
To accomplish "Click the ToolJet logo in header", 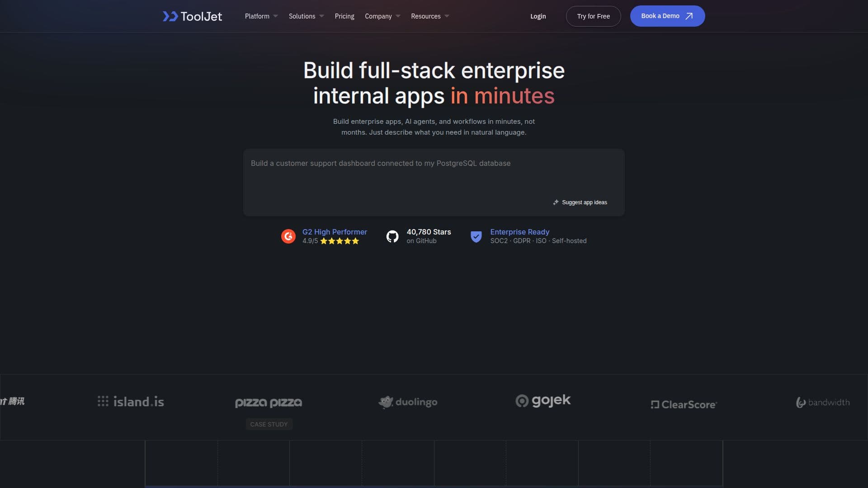I will 192,16.
